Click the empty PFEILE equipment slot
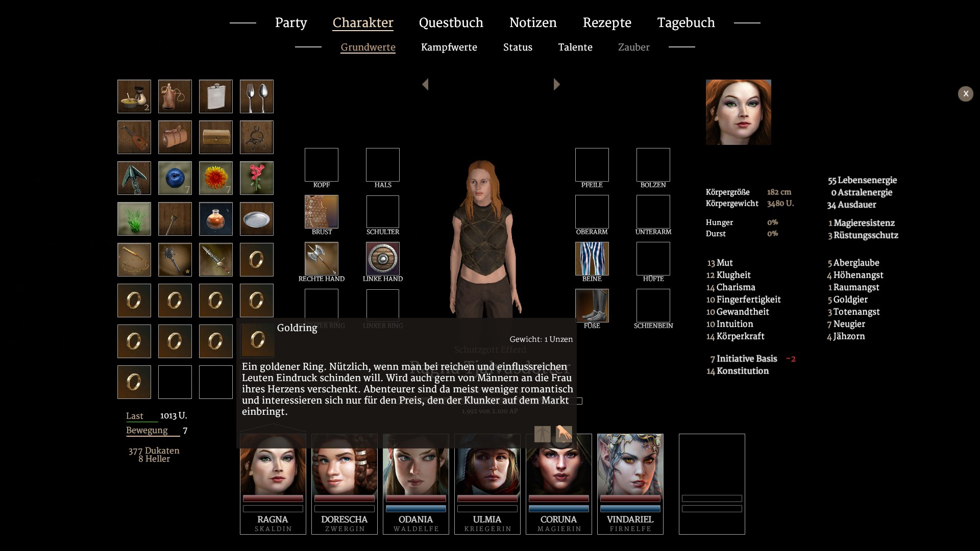The image size is (980, 551). 592,165
